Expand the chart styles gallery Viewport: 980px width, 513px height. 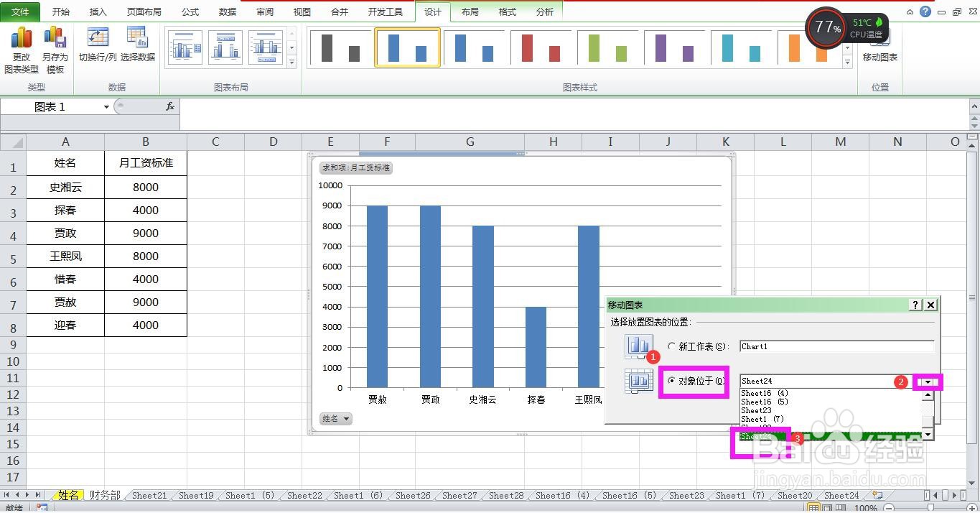(x=848, y=63)
